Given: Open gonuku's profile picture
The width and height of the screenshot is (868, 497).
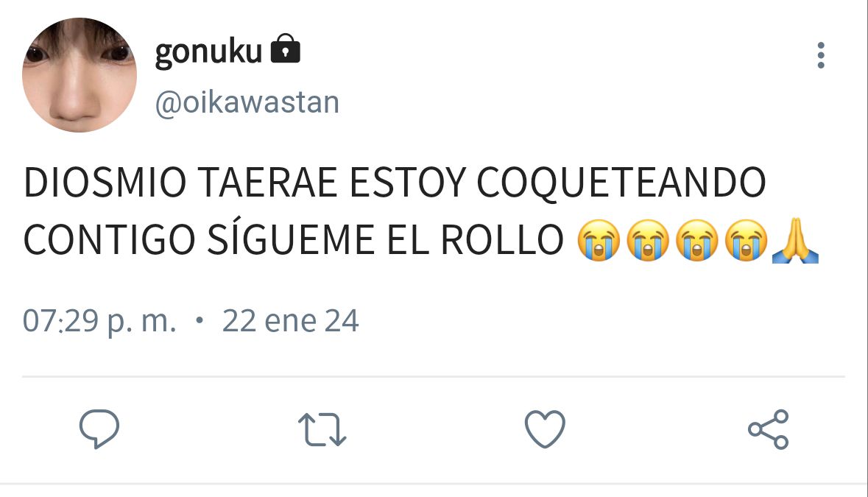Looking at the screenshot, I should [80, 74].
